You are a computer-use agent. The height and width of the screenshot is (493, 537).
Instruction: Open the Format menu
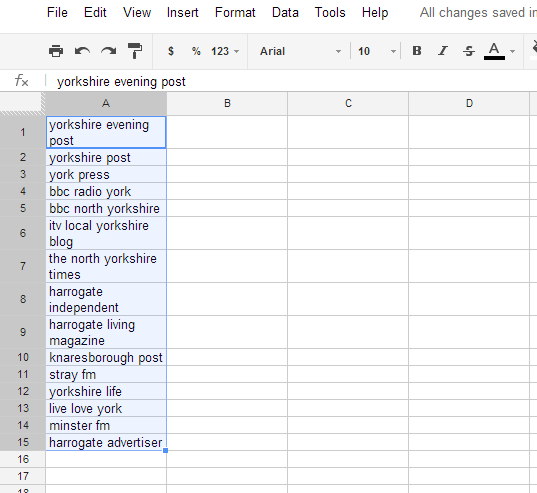click(235, 13)
